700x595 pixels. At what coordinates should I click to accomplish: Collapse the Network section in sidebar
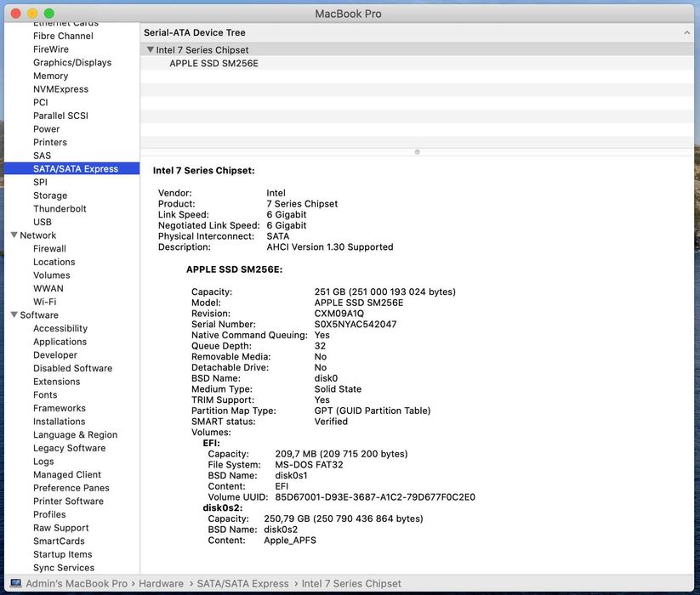click(14, 235)
